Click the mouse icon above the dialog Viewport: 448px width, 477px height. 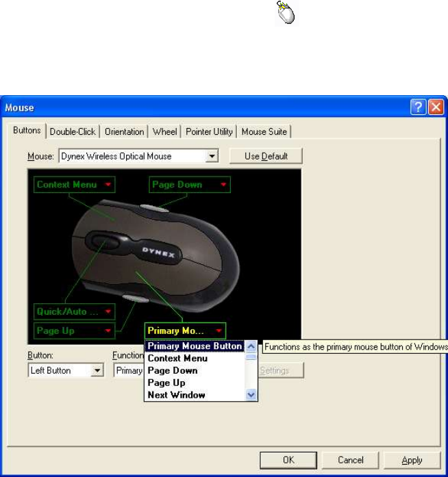click(286, 13)
